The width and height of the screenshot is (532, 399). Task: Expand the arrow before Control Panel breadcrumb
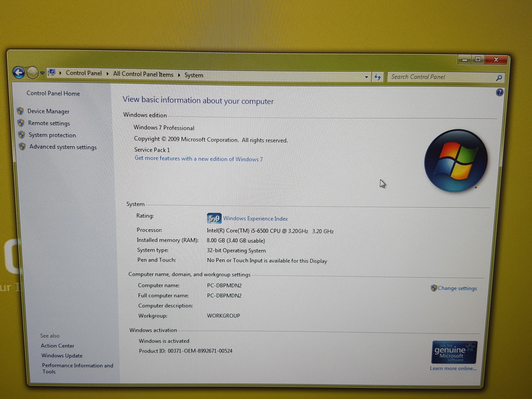point(60,73)
